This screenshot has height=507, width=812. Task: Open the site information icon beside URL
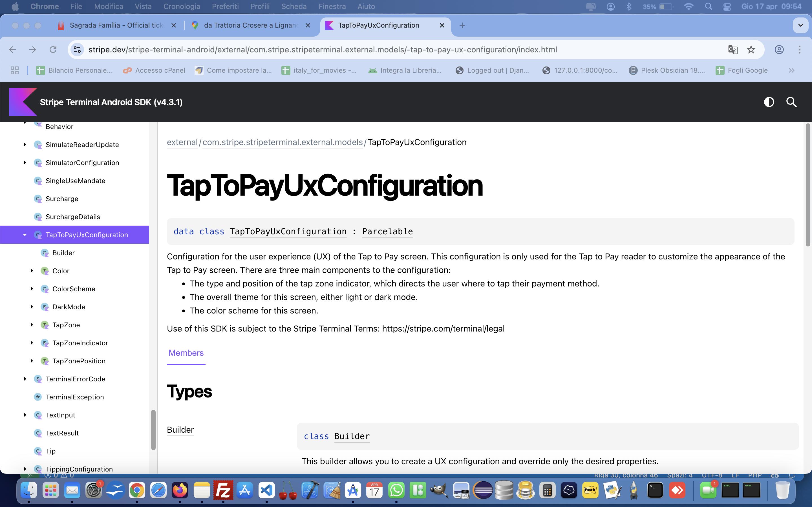77,50
